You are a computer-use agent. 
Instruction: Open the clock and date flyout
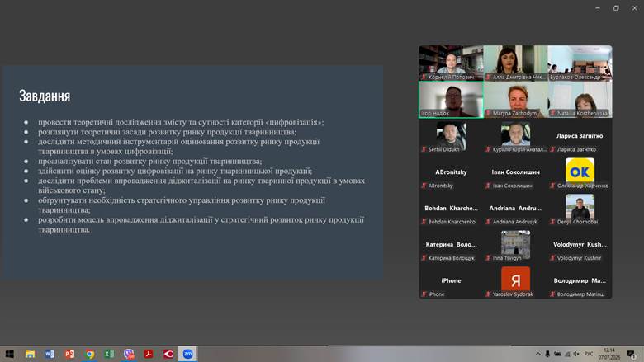coord(609,354)
